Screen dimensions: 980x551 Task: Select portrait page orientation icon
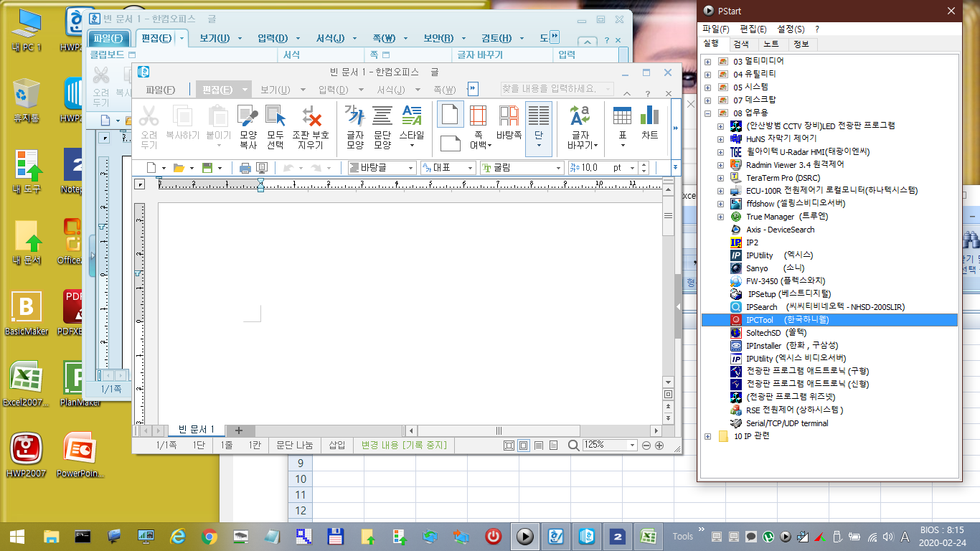tap(450, 114)
